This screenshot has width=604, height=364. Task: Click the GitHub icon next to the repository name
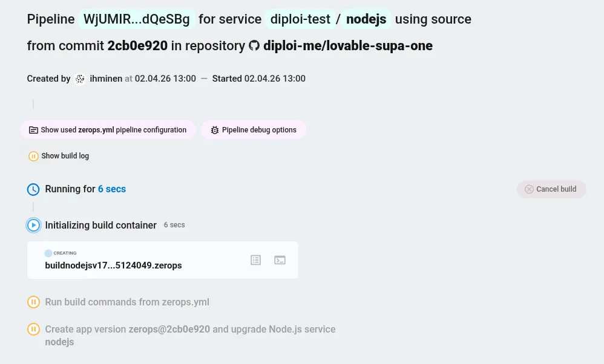click(x=254, y=45)
